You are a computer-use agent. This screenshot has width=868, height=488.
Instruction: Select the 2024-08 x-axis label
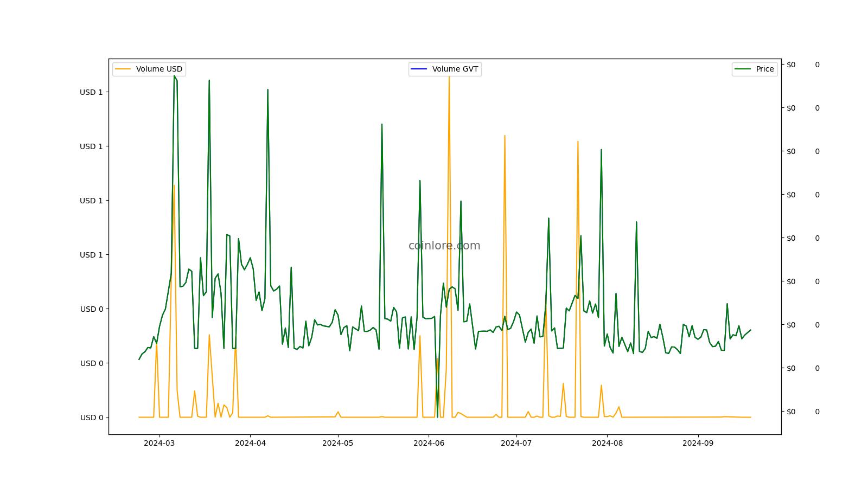(608, 443)
